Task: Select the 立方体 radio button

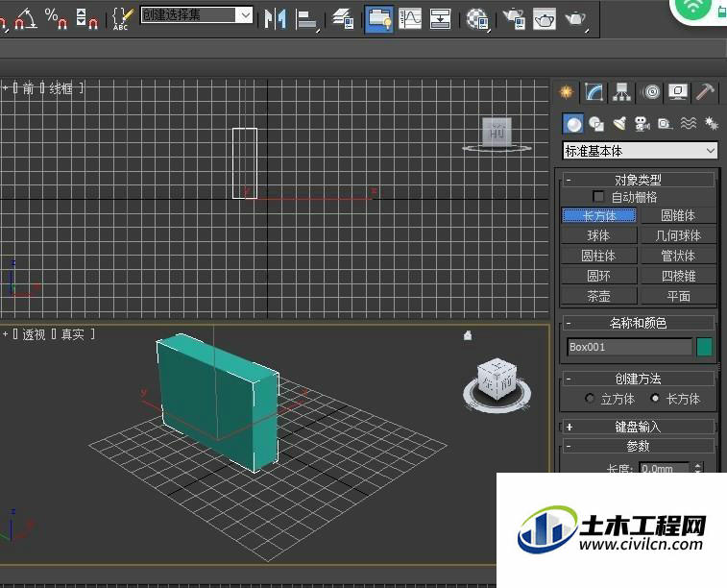Action: 590,399
